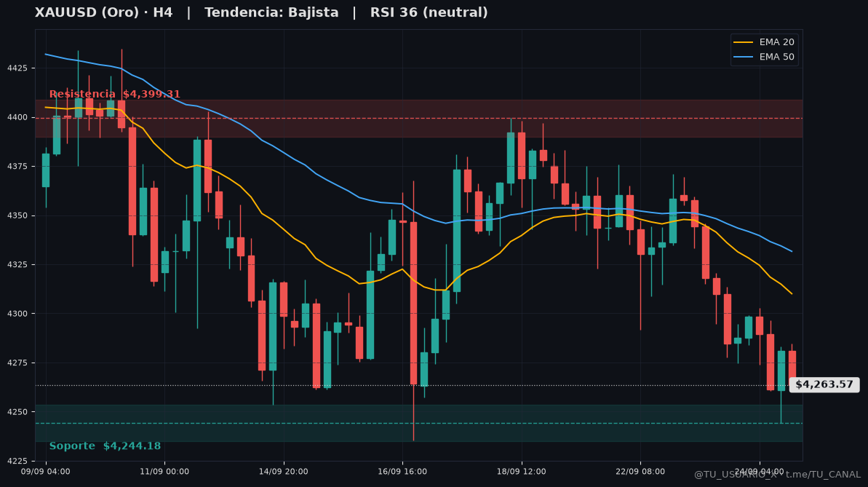Click the yellow EMA 20 legend line
Screen dimensions: 868x487
tap(743, 42)
